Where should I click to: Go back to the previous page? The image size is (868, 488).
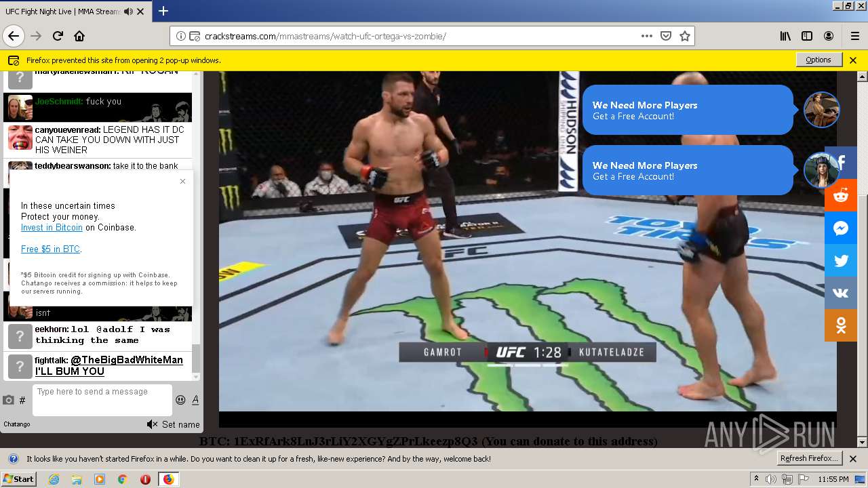(14, 36)
